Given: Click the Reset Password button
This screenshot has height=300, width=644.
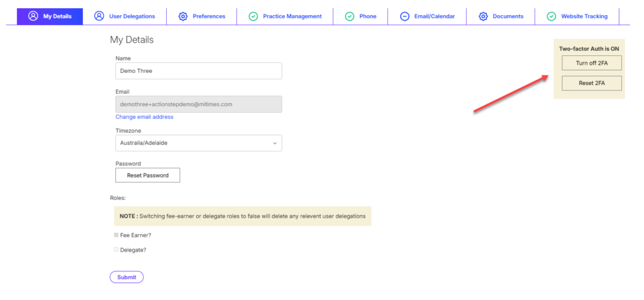Looking at the screenshot, I should pyautogui.click(x=148, y=175).
